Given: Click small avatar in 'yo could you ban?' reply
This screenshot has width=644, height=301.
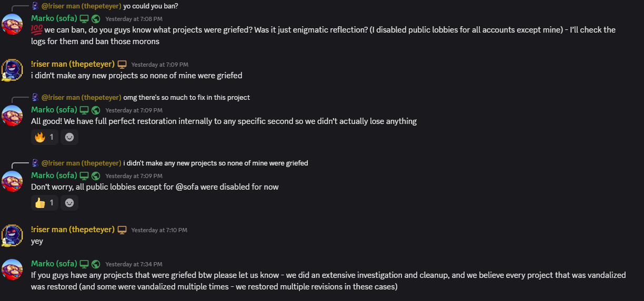Looking at the screenshot, I should coord(35,6).
